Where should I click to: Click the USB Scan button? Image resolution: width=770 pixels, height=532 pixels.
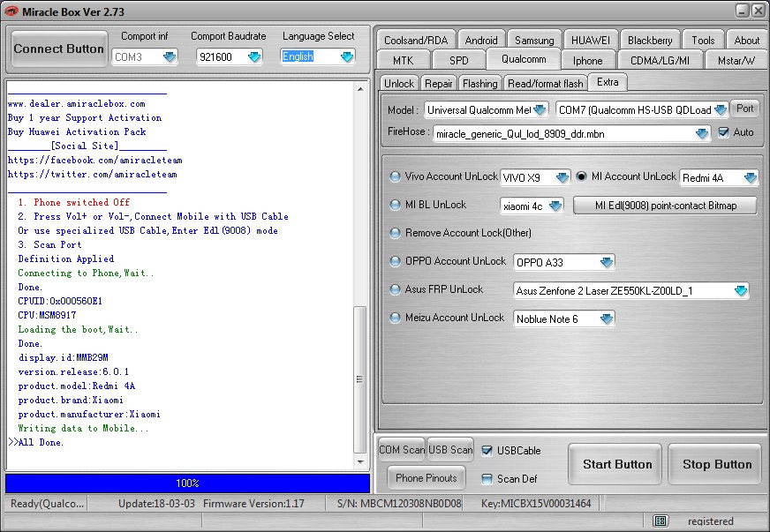coord(450,450)
